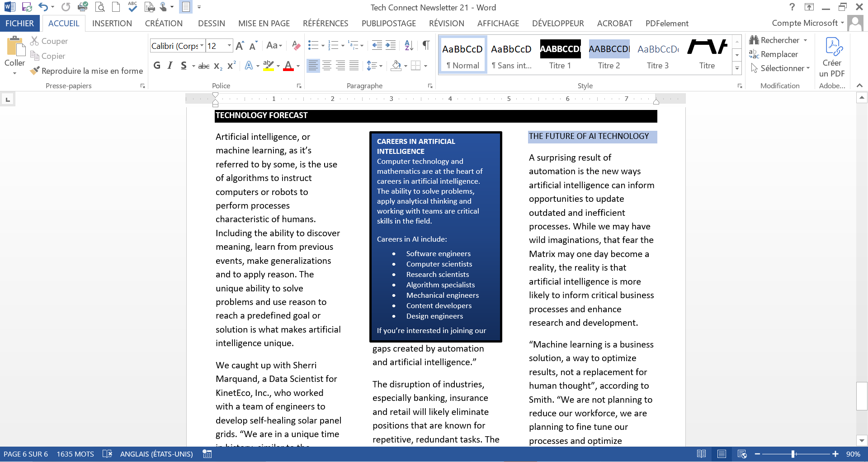Image resolution: width=868 pixels, height=462 pixels.
Task: Click the vertical scrollbar thumb
Action: coord(862,396)
